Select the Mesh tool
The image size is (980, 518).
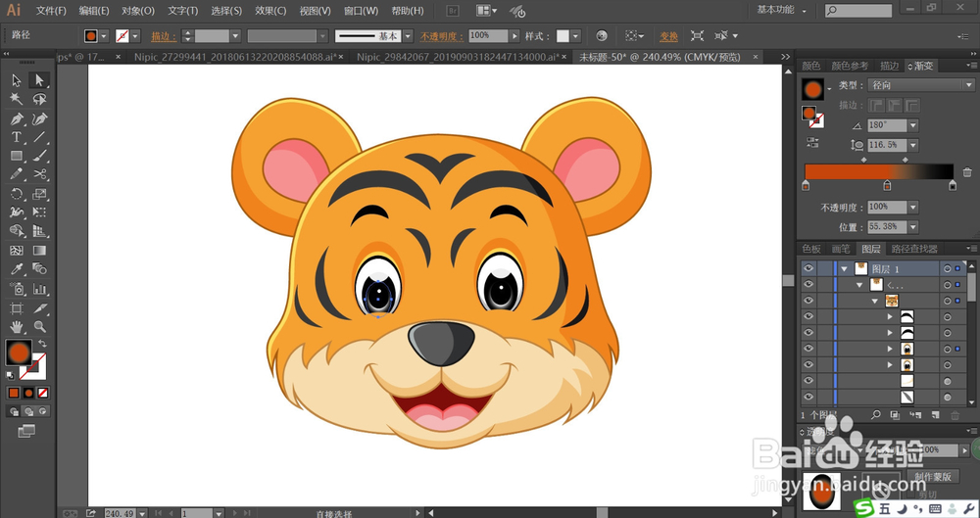coord(17,251)
